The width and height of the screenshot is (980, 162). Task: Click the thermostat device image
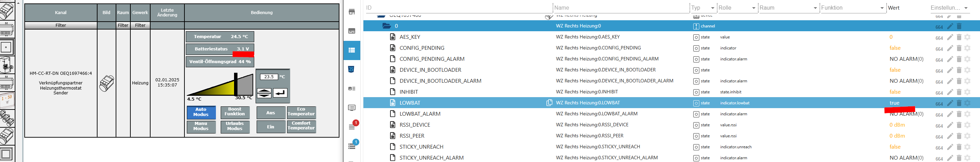[x=106, y=83]
